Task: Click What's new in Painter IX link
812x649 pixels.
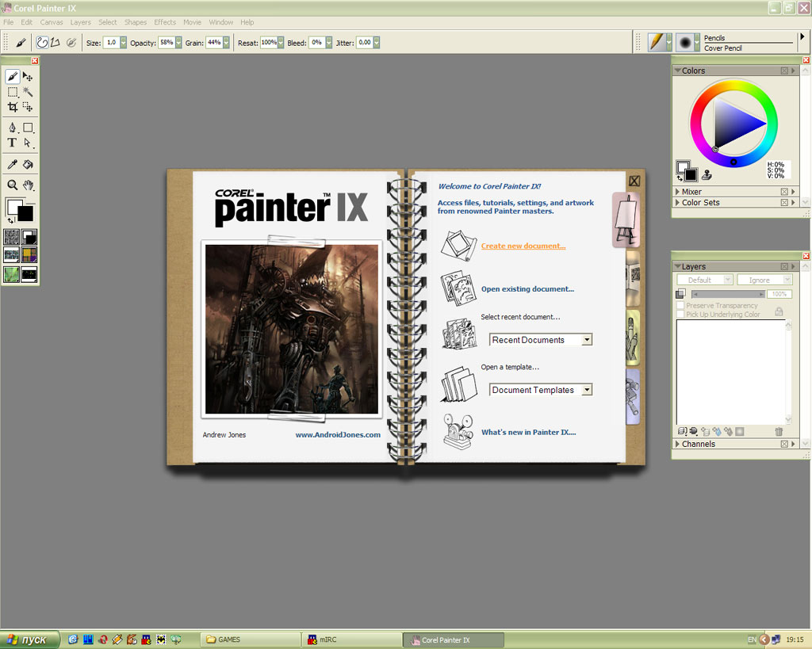Action: 529,432
